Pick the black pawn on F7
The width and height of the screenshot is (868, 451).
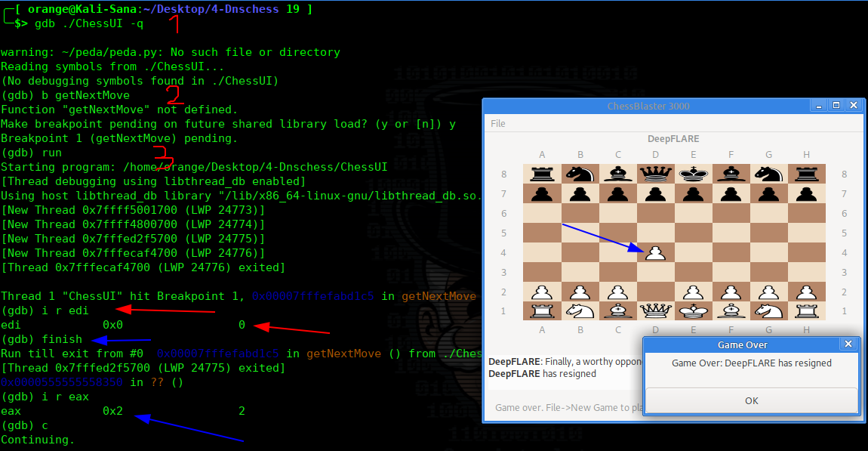(x=731, y=194)
